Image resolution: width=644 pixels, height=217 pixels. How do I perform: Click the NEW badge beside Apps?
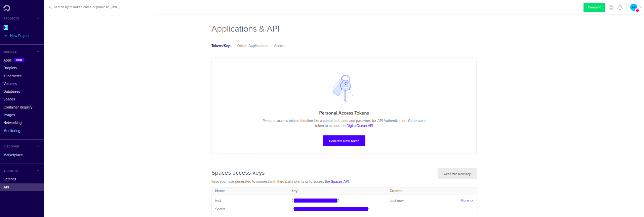[x=19, y=60]
